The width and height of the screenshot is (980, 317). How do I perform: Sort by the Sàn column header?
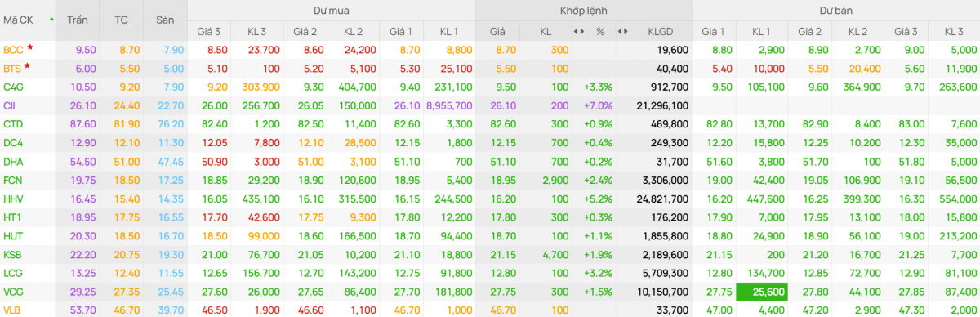click(165, 18)
